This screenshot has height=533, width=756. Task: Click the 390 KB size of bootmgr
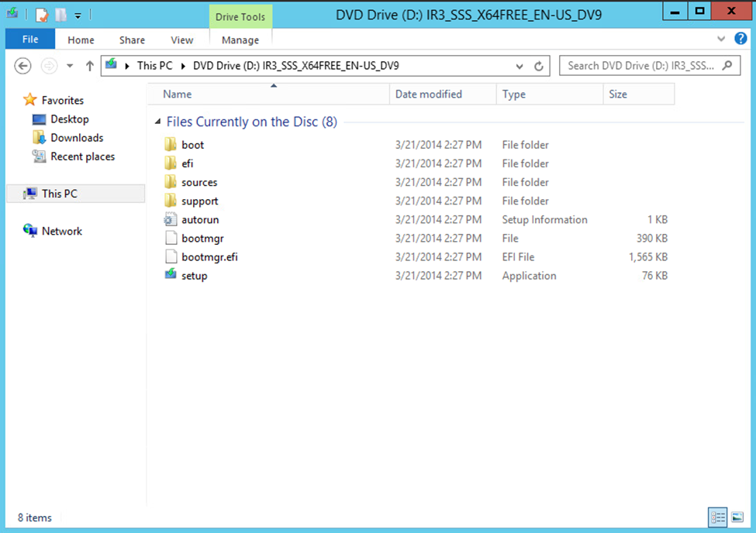652,238
